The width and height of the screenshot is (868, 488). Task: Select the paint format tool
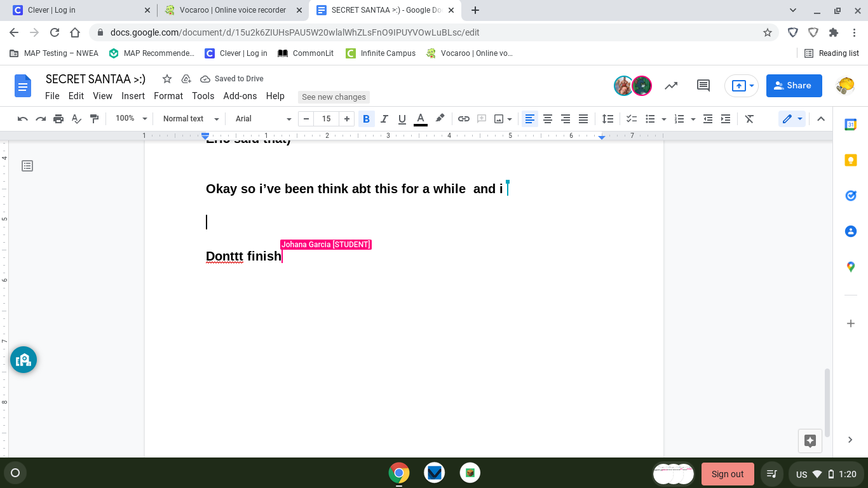[94, 119]
